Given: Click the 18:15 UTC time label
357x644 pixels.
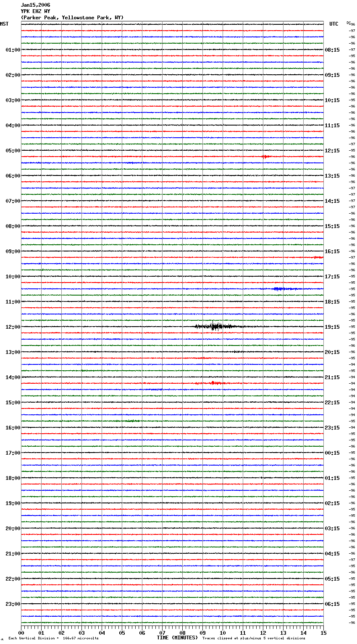Looking at the screenshot, I should coord(332,302).
